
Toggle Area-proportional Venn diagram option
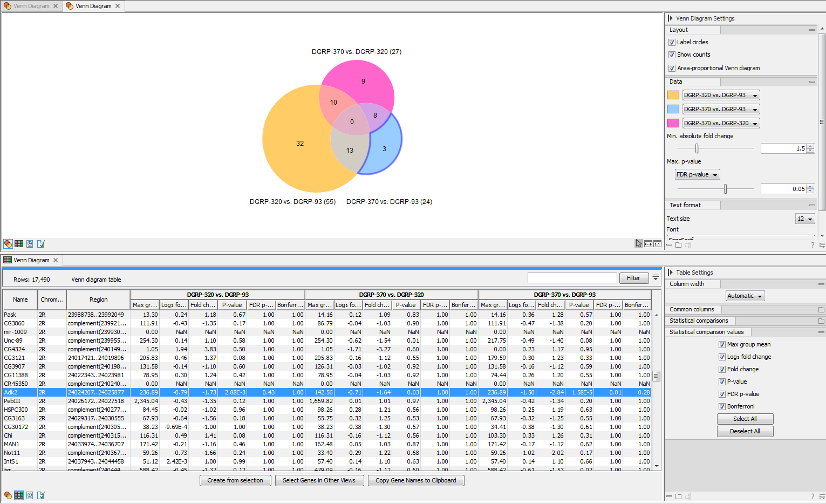672,68
